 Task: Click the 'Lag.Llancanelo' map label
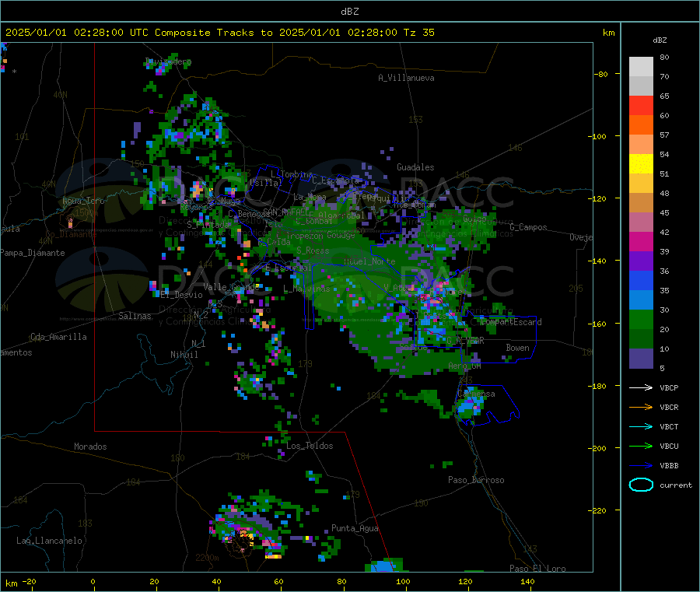pos(49,541)
